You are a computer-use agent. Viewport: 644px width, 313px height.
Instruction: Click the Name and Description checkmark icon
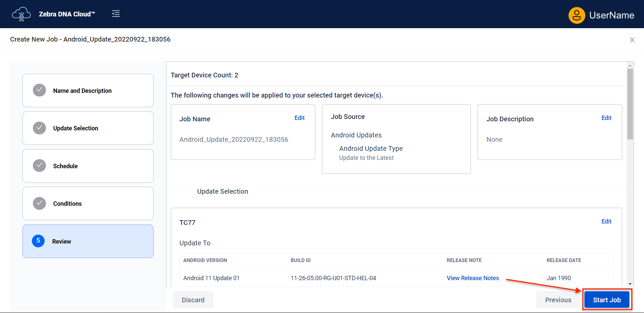(x=39, y=90)
